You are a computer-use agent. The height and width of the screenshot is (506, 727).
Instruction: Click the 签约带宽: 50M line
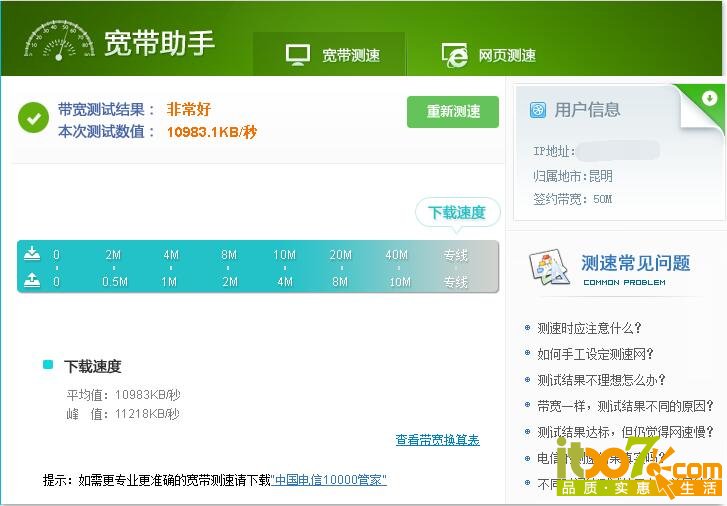[573, 199]
